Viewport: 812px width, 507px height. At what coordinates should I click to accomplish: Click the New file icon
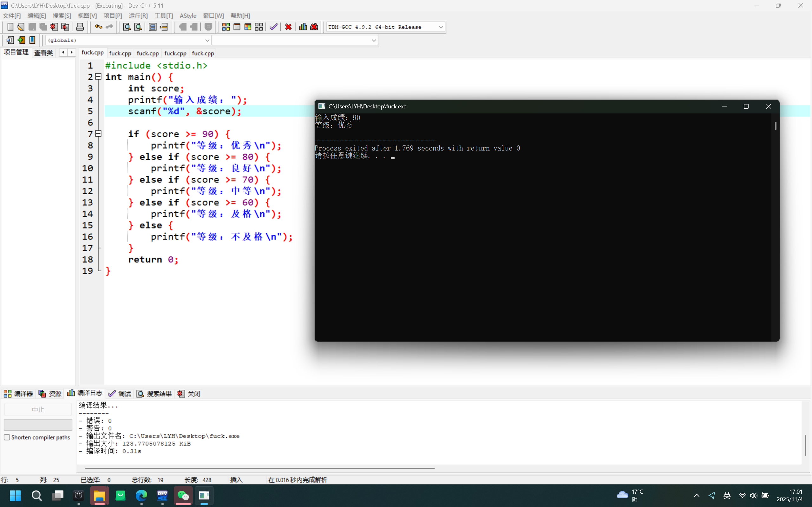[x=10, y=27]
